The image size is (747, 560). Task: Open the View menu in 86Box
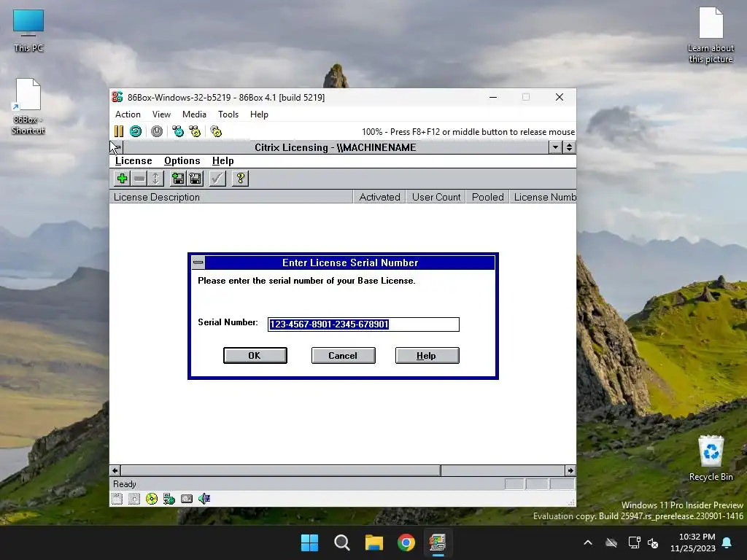tap(161, 114)
